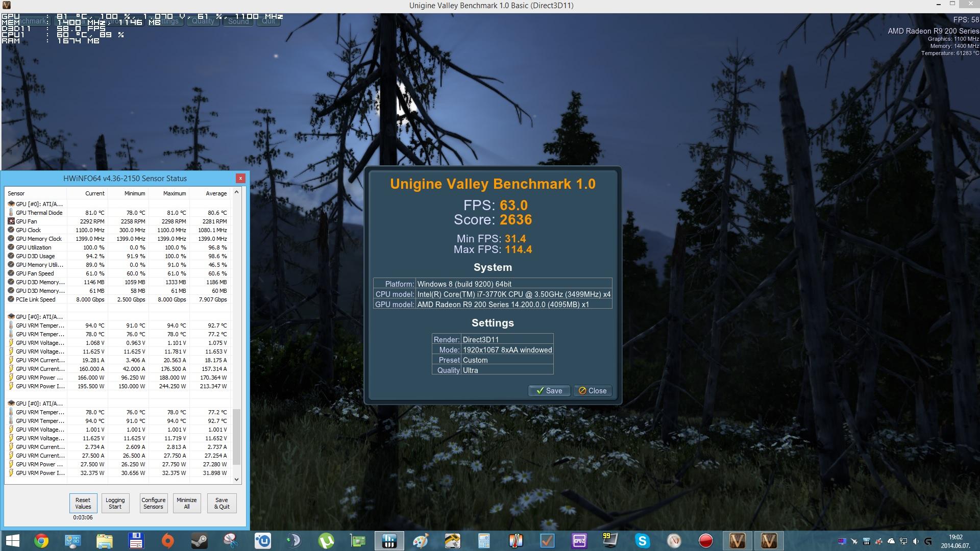Open Steam from the taskbar
This screenshot has width=980, height=551.
click(199, 541)
